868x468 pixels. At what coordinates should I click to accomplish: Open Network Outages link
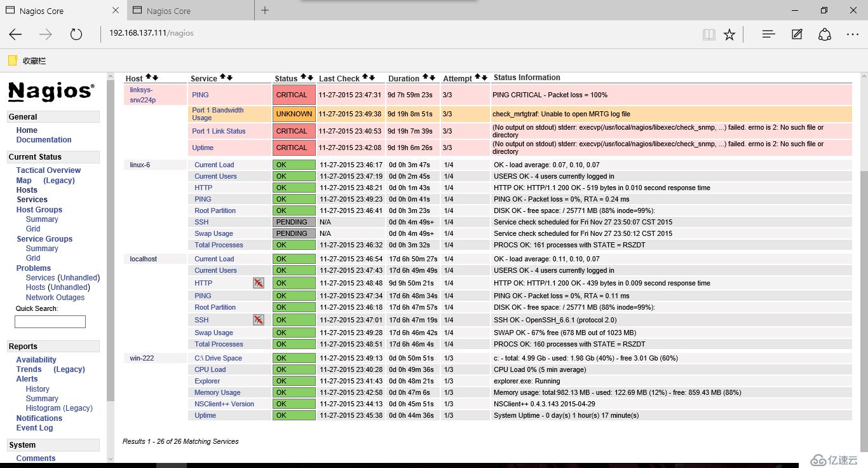55,298
